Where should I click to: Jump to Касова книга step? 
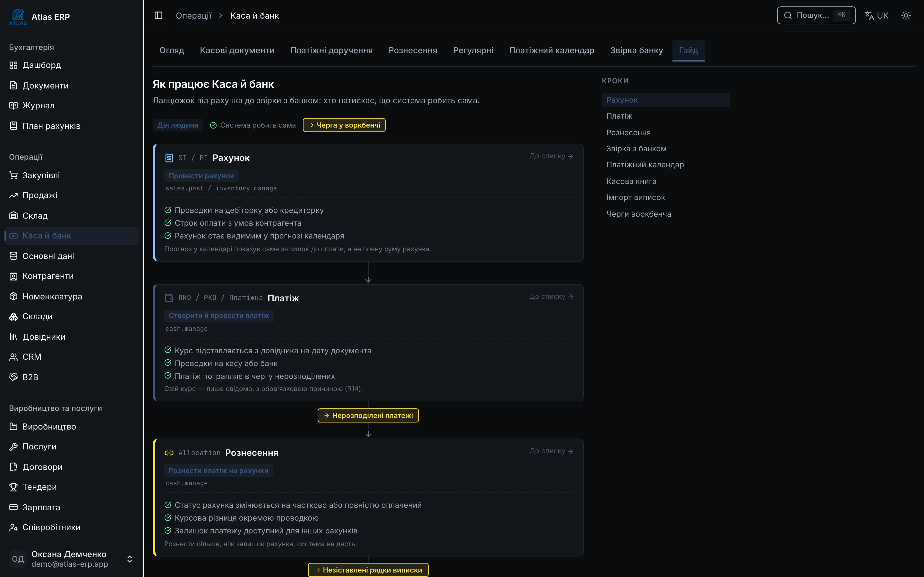(x=631, y=181)
